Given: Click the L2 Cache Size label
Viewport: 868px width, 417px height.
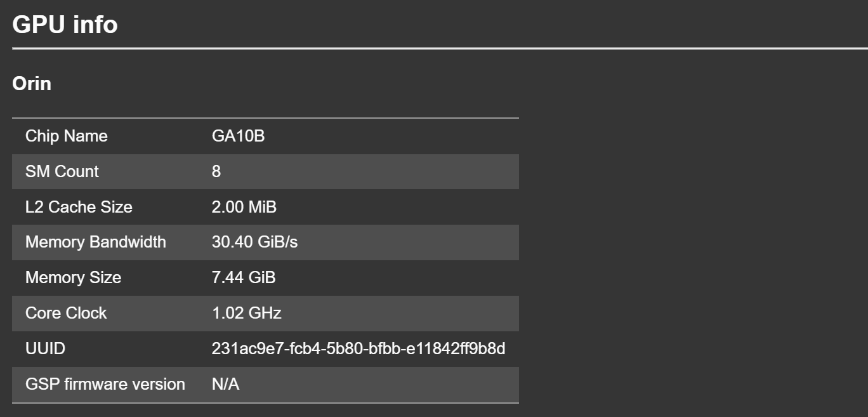Looking at the screenshot, I should (79, 207).
